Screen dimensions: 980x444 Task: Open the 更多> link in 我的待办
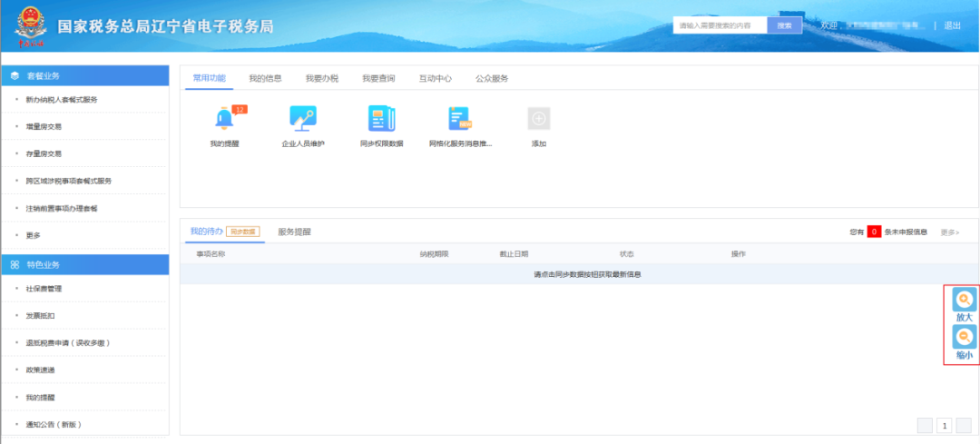tap(950, 232)
